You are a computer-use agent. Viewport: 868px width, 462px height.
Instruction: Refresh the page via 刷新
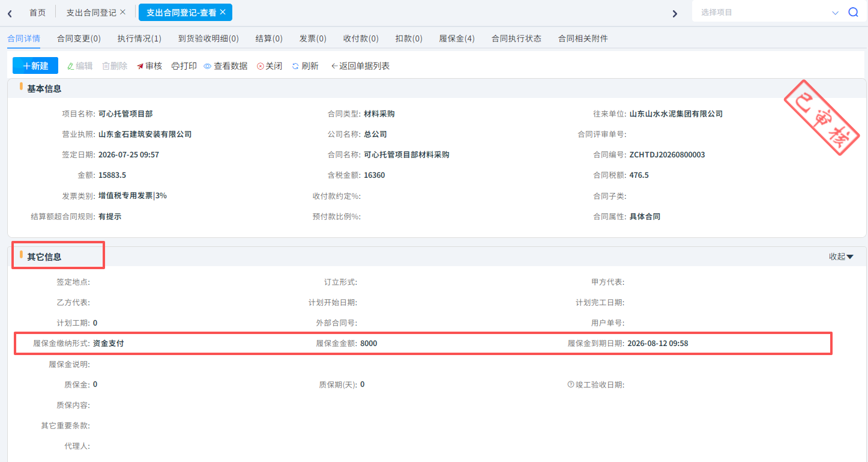[305, 66]
